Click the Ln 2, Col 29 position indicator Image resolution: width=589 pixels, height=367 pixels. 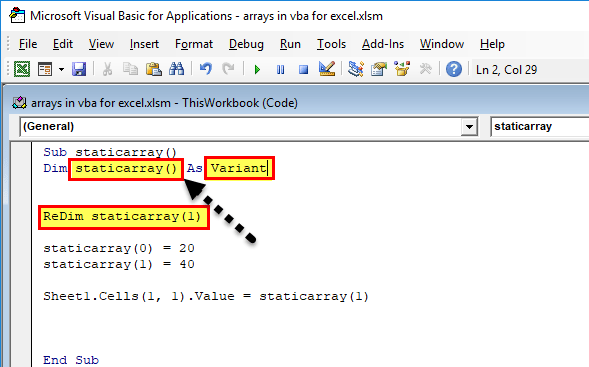[x=507, y=70]
